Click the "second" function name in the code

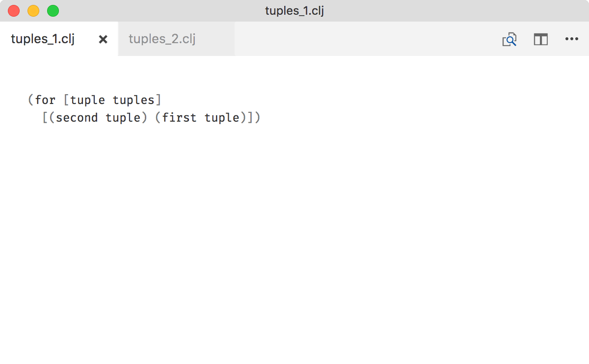pos(77,118)
